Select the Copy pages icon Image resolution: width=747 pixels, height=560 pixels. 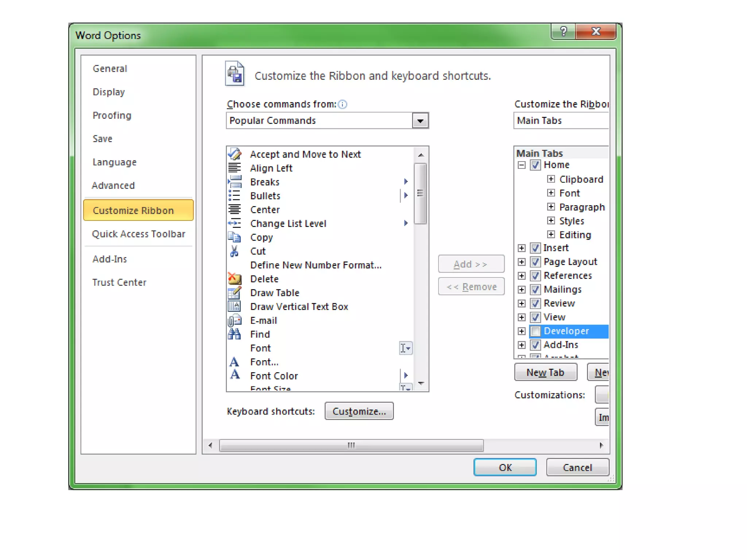(x=234, y=237)
